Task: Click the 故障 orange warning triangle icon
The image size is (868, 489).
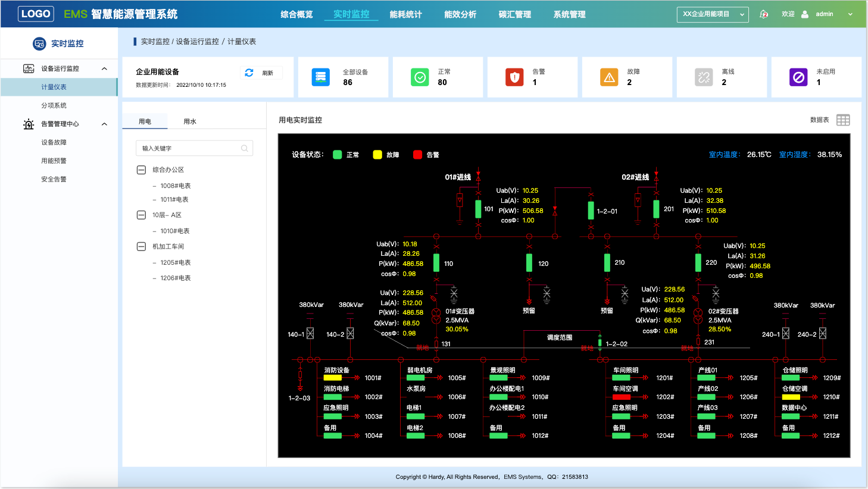Action: pos(609,77)
